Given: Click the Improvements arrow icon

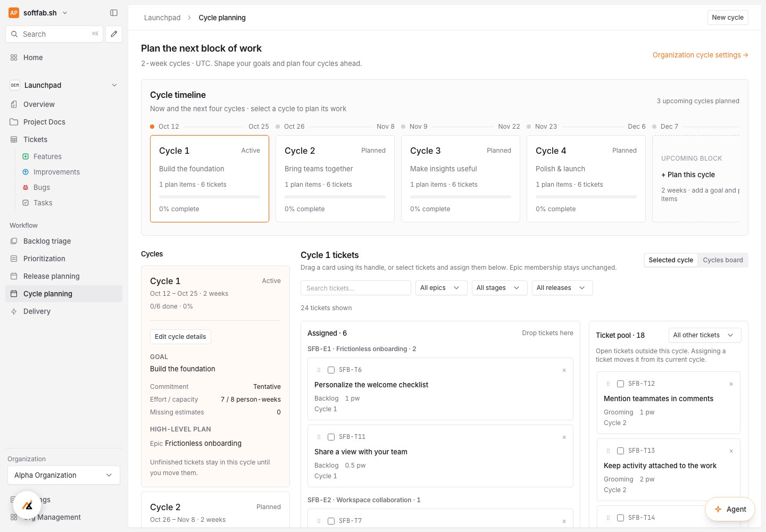Looking at the screenshot, I should point(26,172).
